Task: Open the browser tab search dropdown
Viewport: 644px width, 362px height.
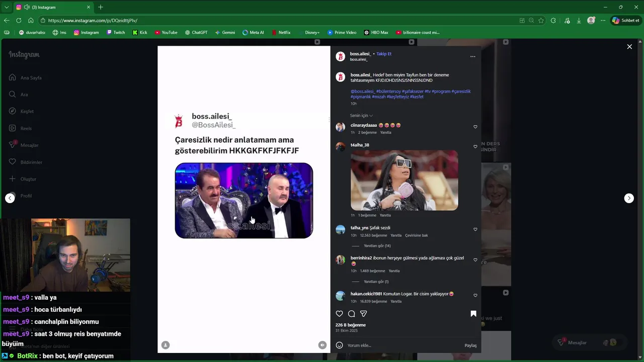Action: tap(7, 7)
